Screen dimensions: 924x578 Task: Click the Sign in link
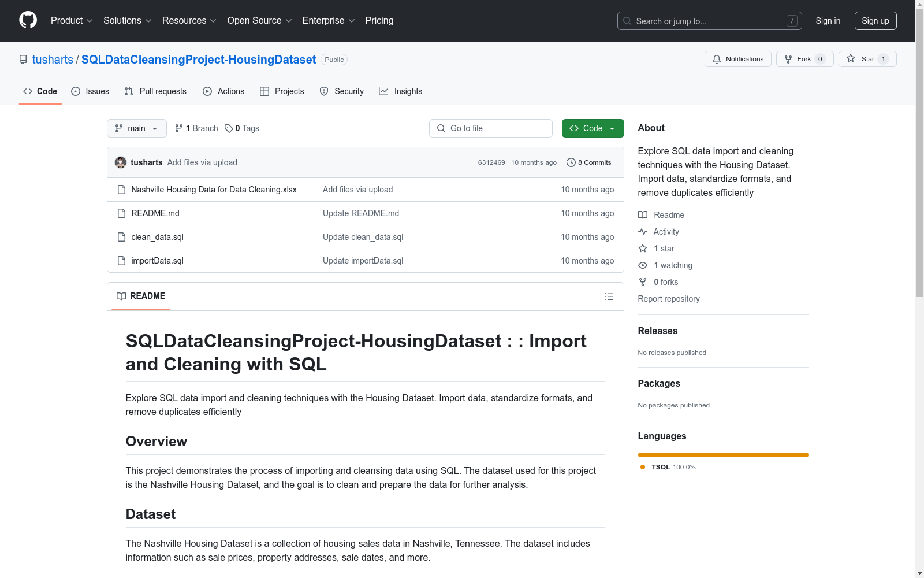click(x=828, y=21)
